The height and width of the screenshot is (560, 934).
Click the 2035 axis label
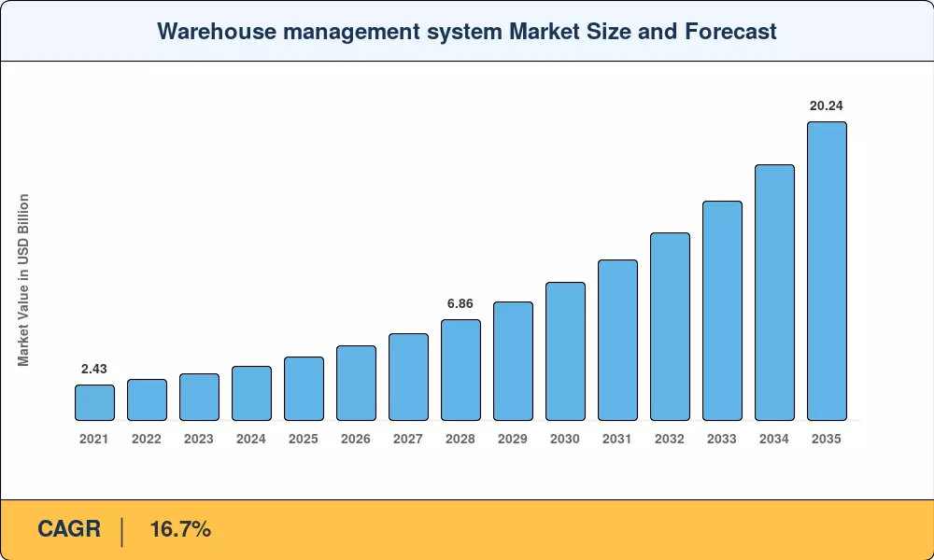[x=827, y=440]
